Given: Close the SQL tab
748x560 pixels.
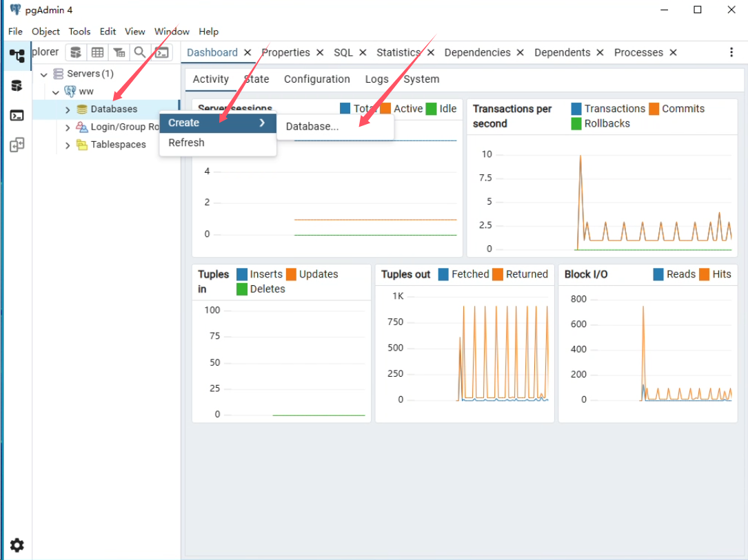Looking at the screenshot, I should coord(363,52).
